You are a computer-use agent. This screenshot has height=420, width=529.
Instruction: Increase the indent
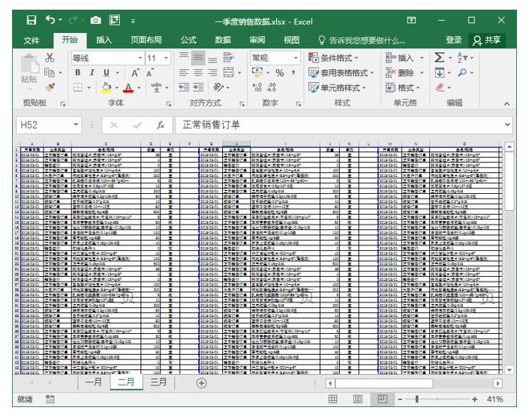198,88
